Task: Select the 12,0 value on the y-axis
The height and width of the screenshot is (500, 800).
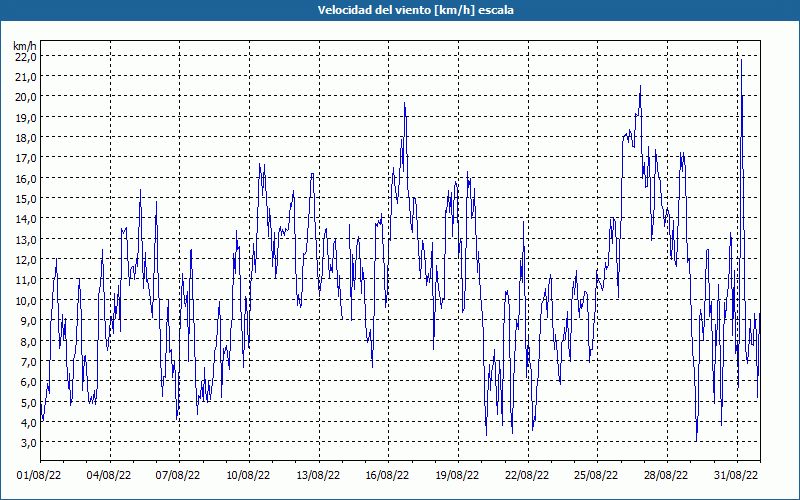Action: [26, 260]
